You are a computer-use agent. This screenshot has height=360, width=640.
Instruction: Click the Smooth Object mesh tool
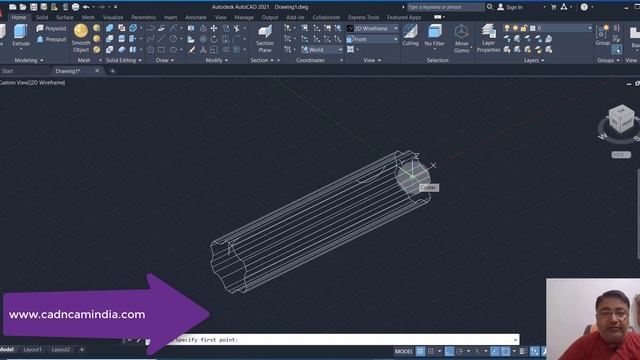click(x=81, y=38)
